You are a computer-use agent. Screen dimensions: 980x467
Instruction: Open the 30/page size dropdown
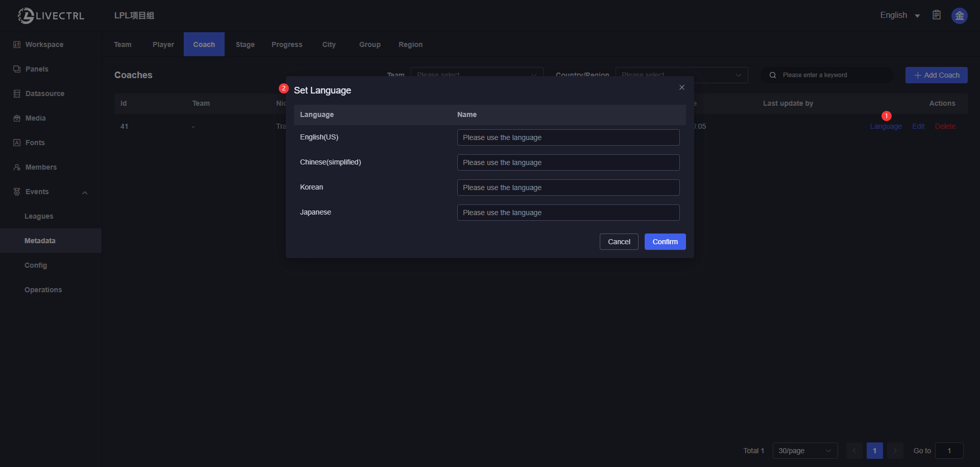pyautogui.click(x=804, y=451)
